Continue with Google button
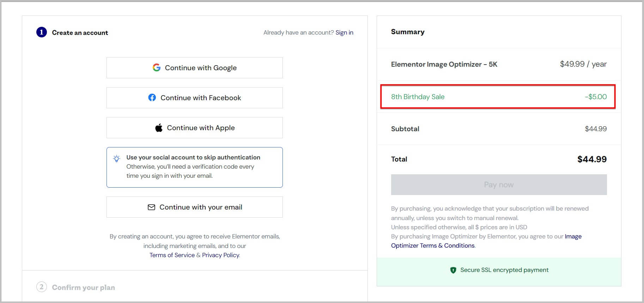This screenshot has width=644, height=303. point(195,68)
